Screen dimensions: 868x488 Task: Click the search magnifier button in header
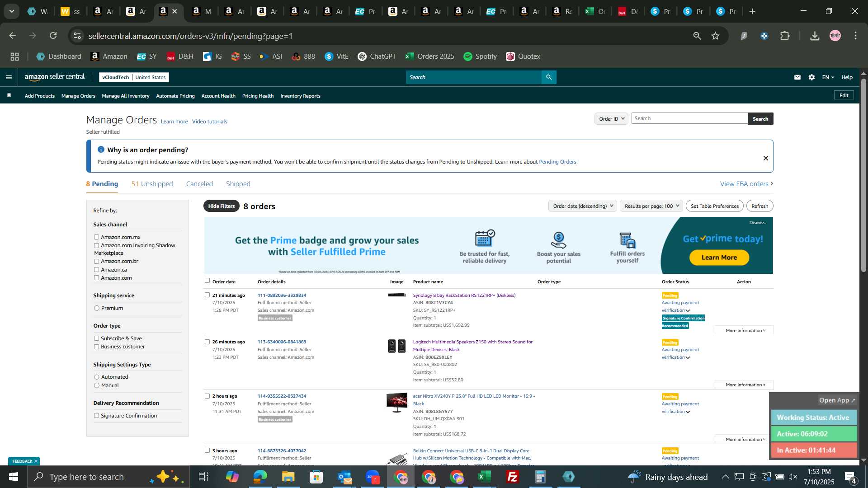(549, 77)
